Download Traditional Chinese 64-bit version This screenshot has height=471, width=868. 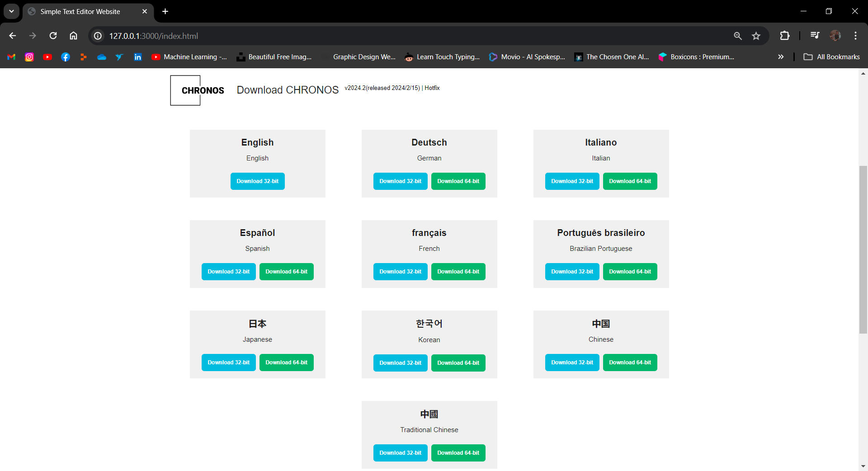[458, 453]
